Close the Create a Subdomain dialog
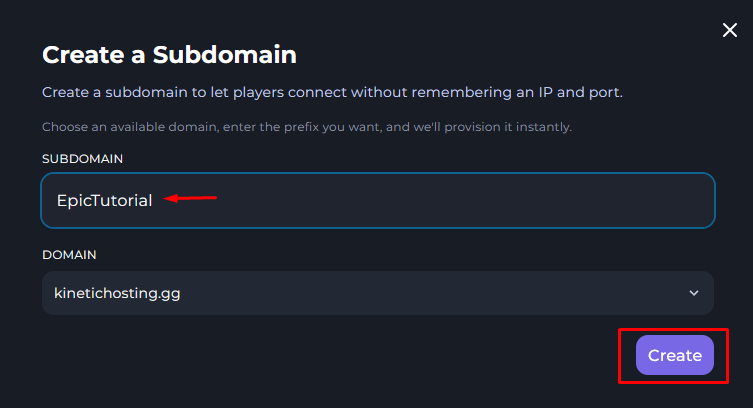The width and height of the screenshot is (753, 408). (x=730, y=31)
